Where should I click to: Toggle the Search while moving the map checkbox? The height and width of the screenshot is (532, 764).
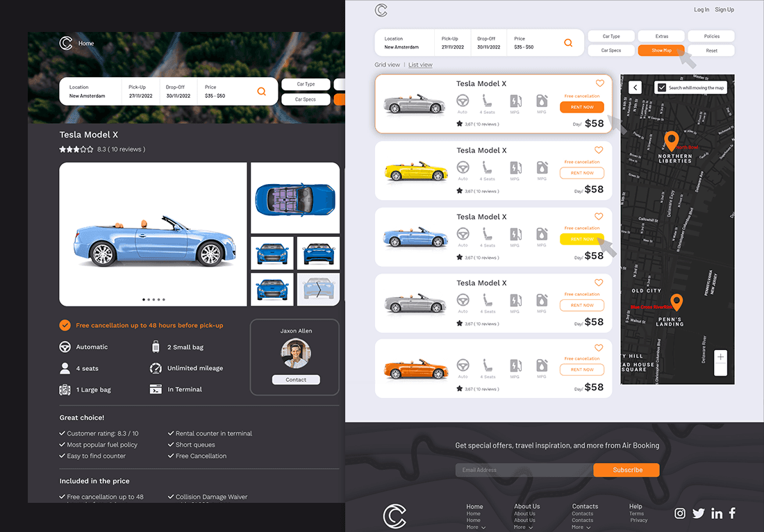(662, 88)
